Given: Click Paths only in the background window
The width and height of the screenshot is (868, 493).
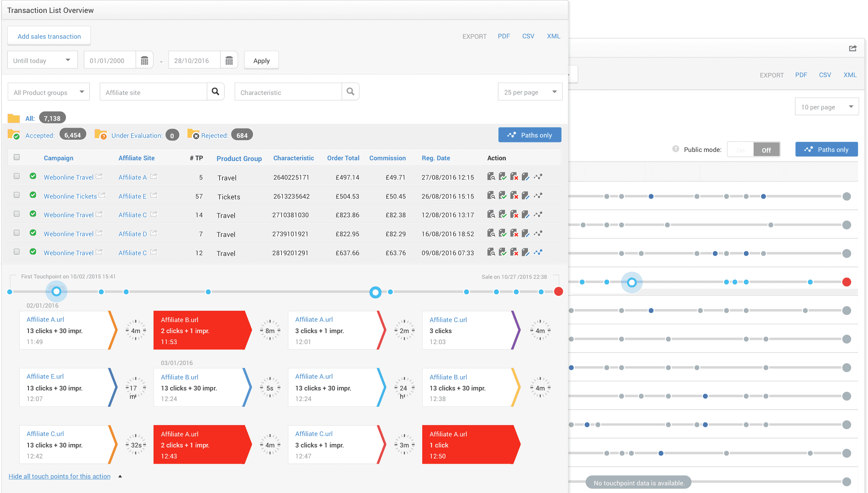Looking at the screenshot, I should pos(827,149).
